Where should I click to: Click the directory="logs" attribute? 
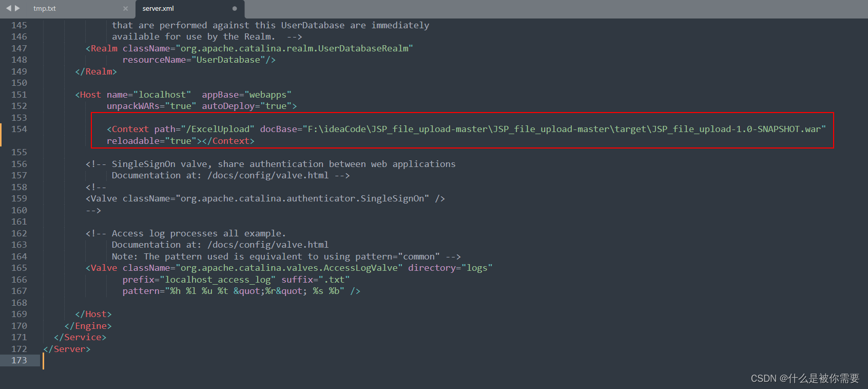coord(450,268)
